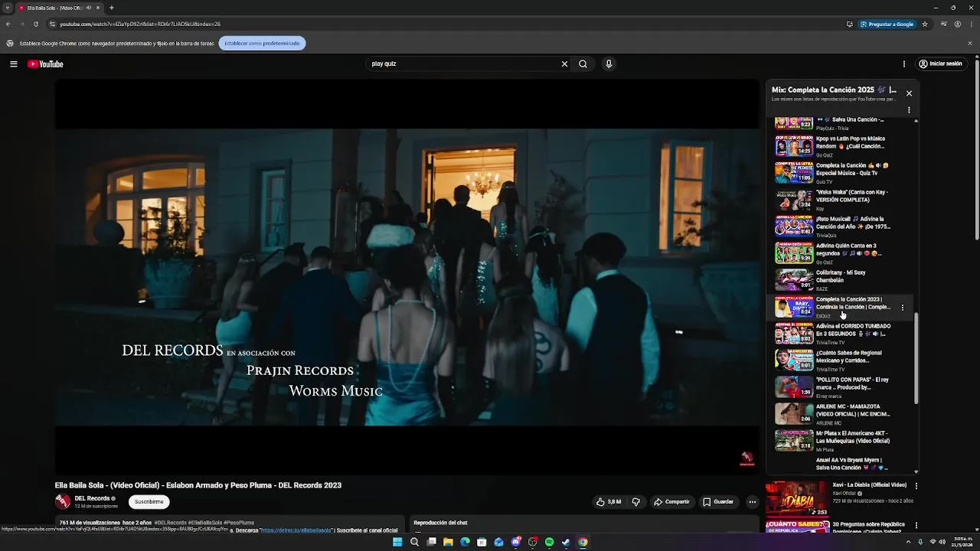The image size is (980, 551).
Task: Select '¡Reto Musical! Adivina la Canción del Año'
Action: pyautogui.click(x=841, y=227)
